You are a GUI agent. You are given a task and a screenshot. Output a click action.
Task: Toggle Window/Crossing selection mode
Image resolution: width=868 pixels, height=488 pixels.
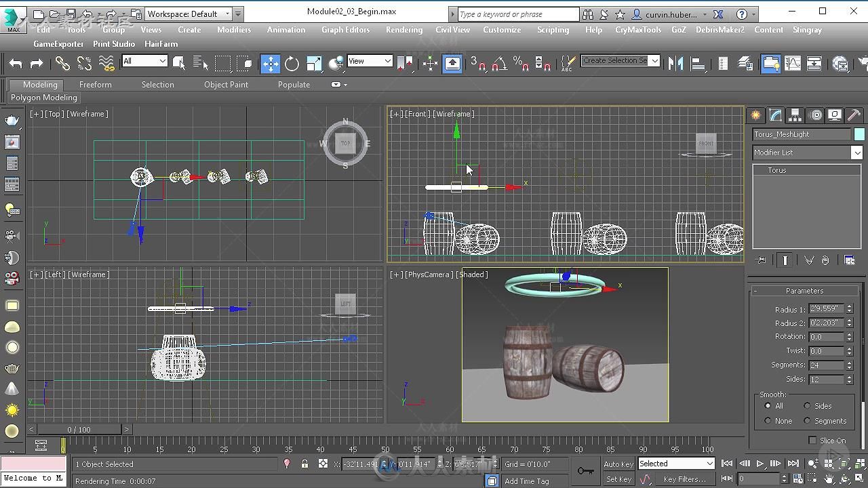[x=245, y=64]
